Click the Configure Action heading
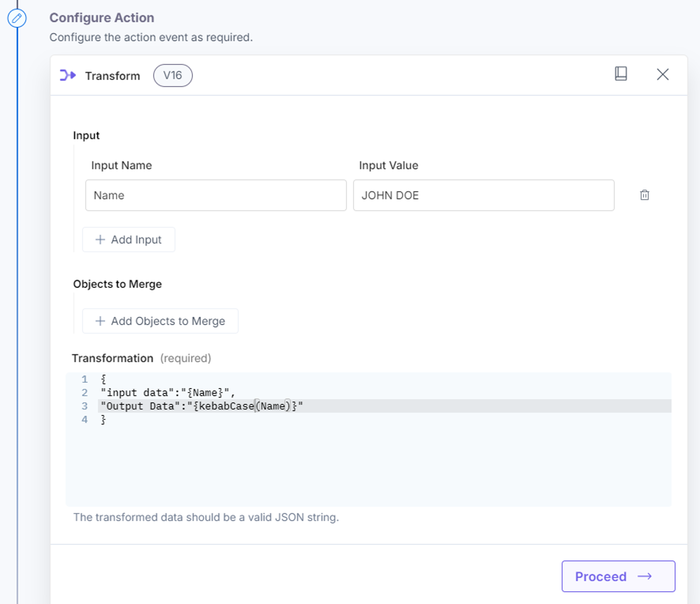700x604 pixels. (x=102, y=18)
